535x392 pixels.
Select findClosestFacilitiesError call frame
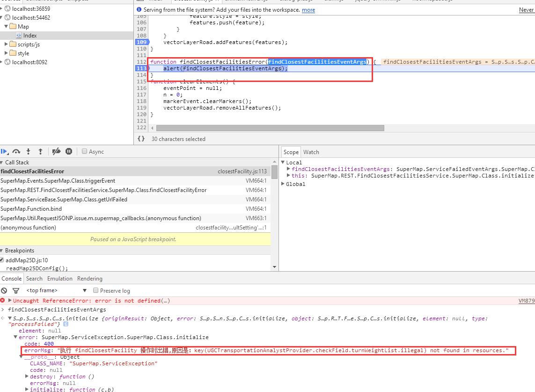tap(135, 171)
